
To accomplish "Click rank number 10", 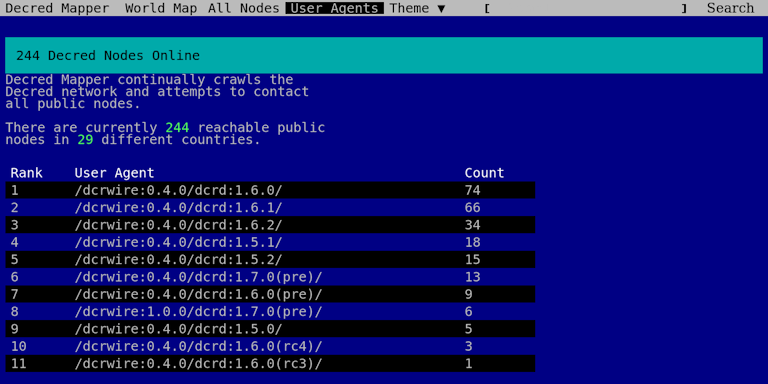I will [x=19, y=347].
